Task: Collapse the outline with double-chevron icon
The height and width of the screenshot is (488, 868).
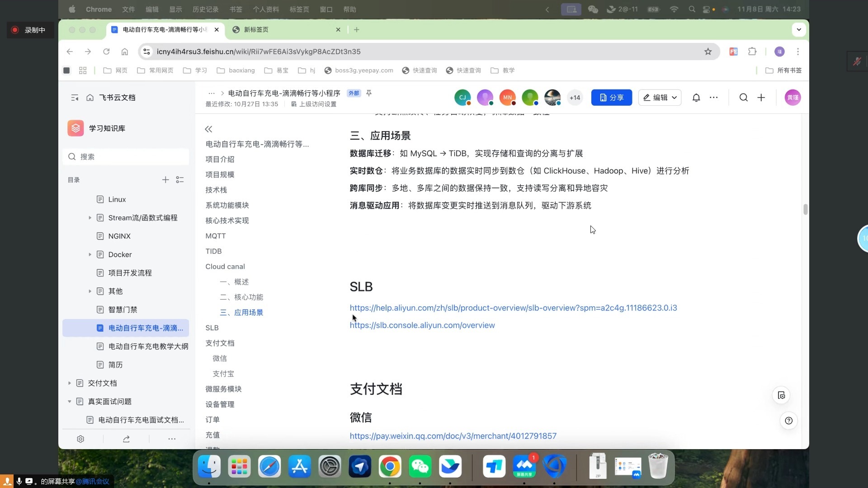Action: click(x=208, y=129)
